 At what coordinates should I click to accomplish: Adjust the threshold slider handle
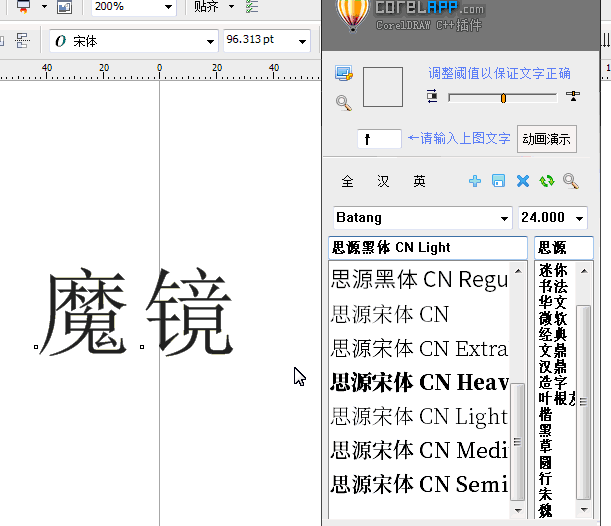(503, 98)
